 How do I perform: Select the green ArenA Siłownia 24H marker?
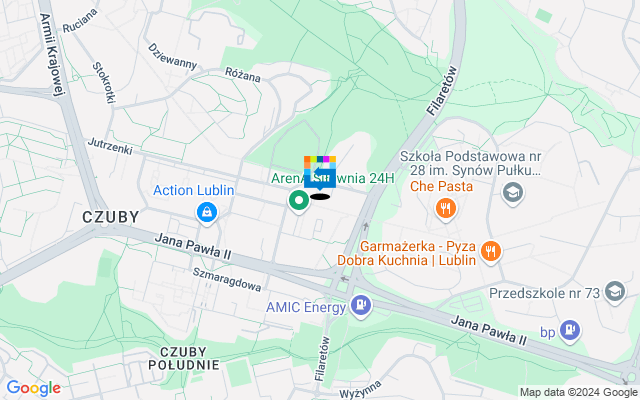pos(299,201)
